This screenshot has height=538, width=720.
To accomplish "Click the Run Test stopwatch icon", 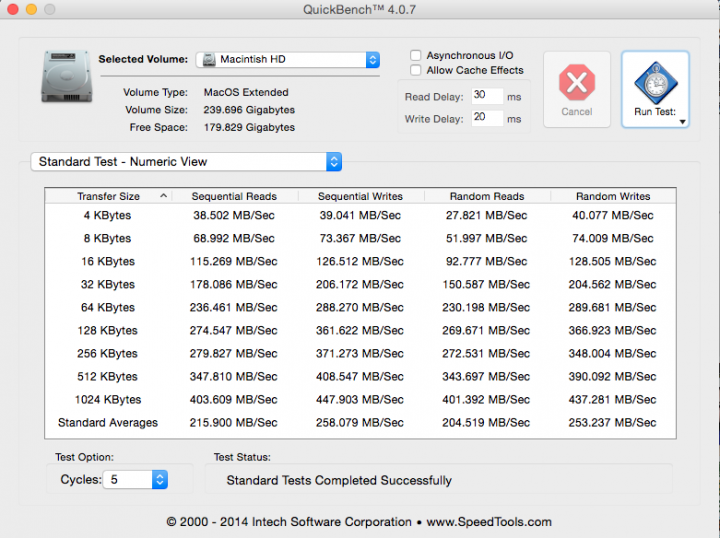I will pos(655,80).
